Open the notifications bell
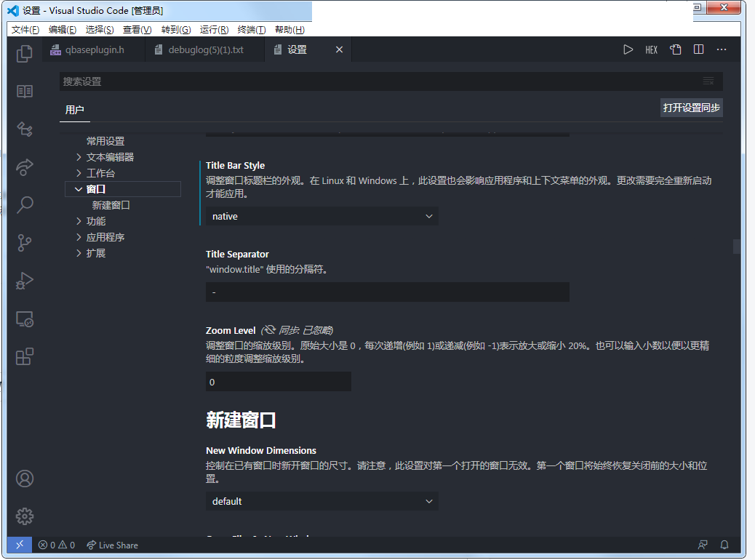 pos(724,545)
